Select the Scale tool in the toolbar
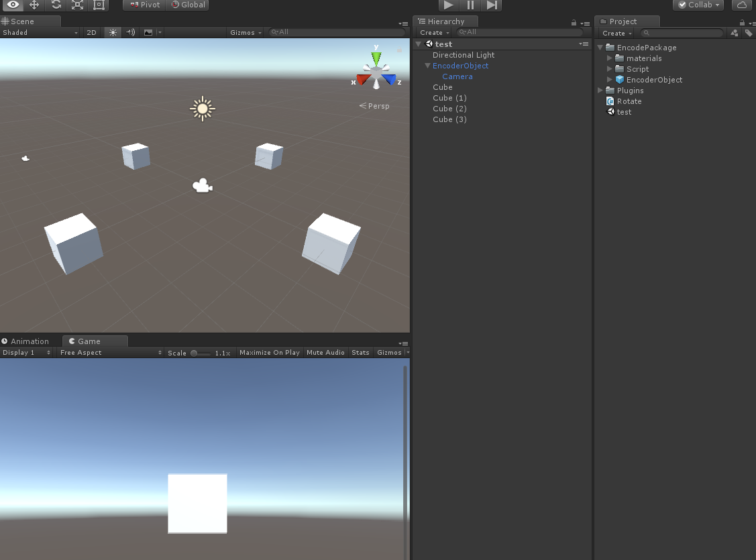This screenshot has height=560, width=756. pos(77,5)
